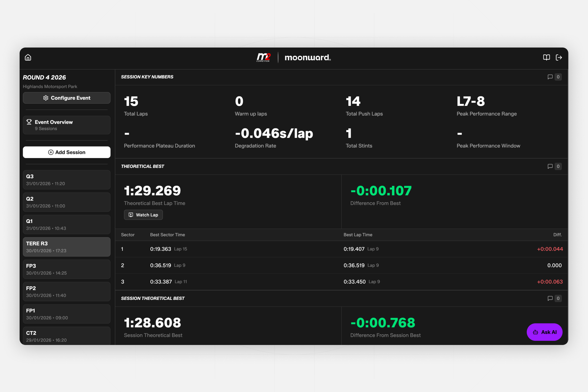Screen dimensions: 588x392
Task: Click the home icon in header
Action: (x=28, y=58)
